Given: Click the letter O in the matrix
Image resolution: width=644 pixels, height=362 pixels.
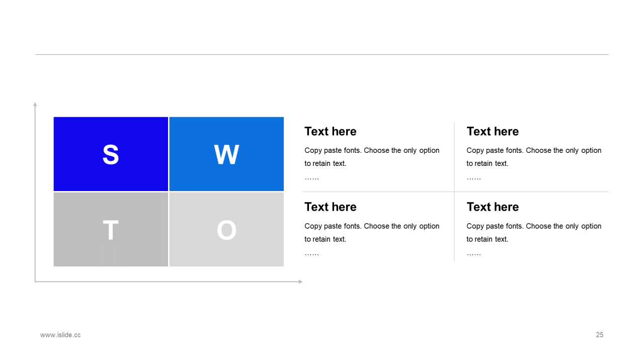Looking at the screenshot, I should click(x=226, y=231).
